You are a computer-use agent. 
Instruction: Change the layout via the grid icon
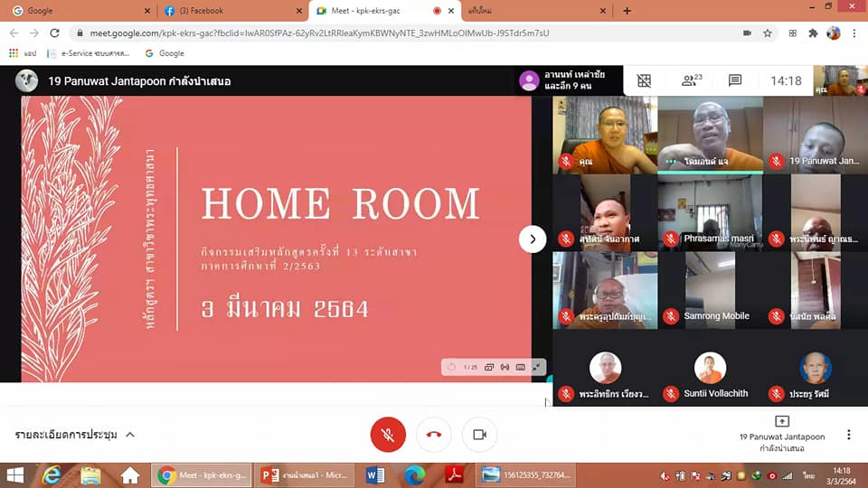pyautogui.click(x=644, y=80)
